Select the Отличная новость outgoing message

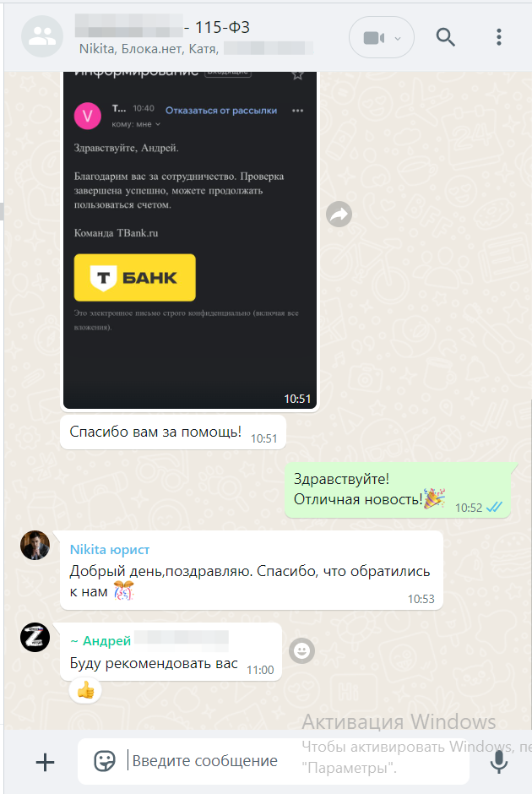[x=398, y=490]
